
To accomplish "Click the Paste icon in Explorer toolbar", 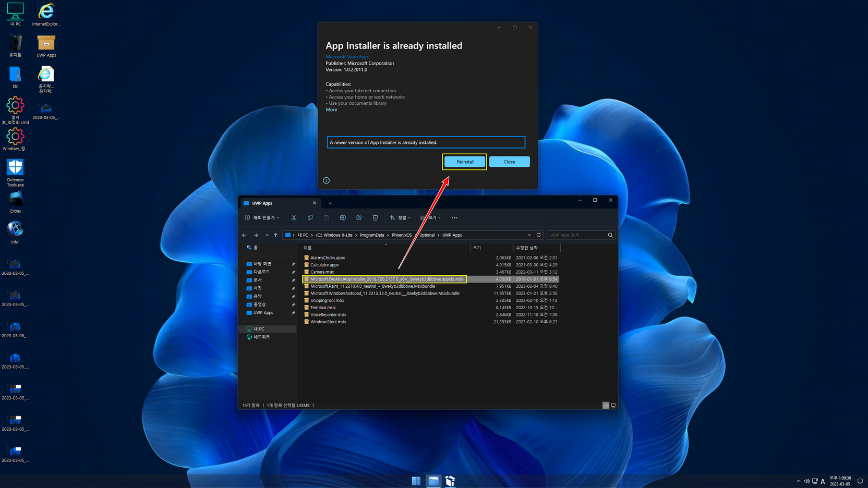I will pyautogui.click(x=326, y=217).
